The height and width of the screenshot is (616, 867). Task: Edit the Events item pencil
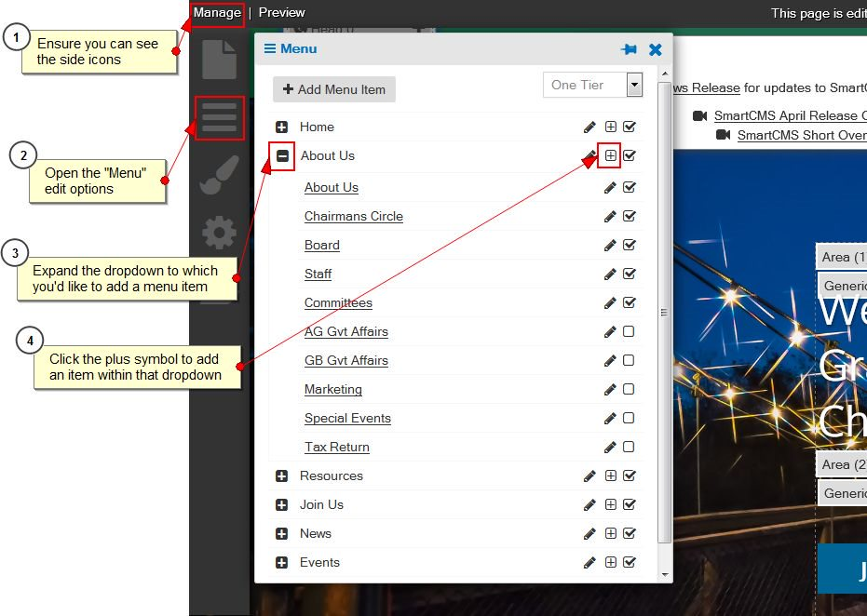(x=589, y=562)
